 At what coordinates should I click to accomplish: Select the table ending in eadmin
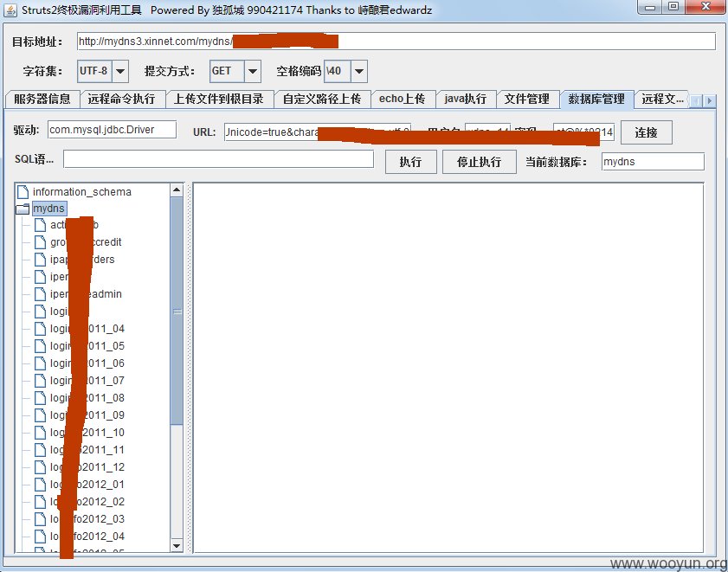86,294
